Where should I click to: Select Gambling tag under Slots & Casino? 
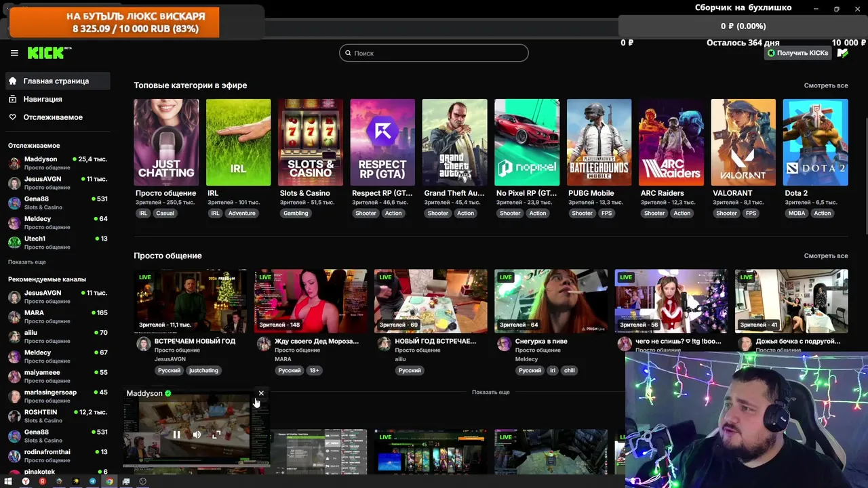click(x=296, y=213)
